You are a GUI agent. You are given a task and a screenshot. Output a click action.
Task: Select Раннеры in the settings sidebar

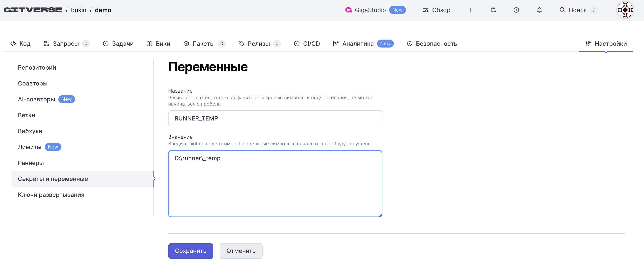coord(31,163)
